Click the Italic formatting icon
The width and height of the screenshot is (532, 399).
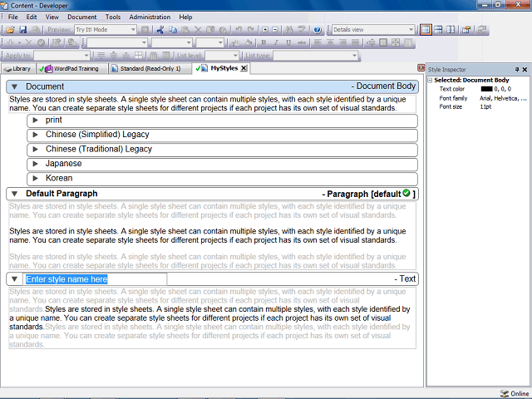tap(276, 42)
